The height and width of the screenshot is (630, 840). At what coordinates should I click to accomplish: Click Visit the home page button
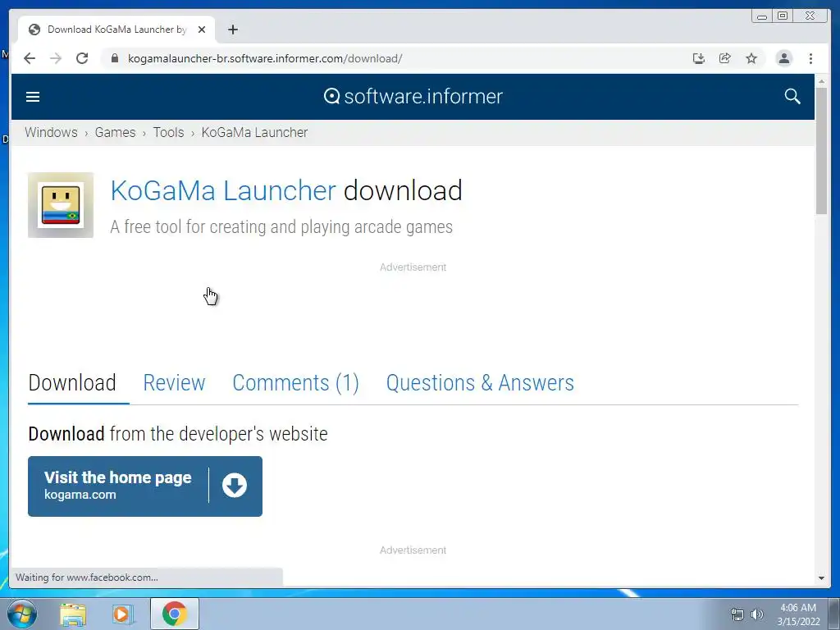point(145,486)
